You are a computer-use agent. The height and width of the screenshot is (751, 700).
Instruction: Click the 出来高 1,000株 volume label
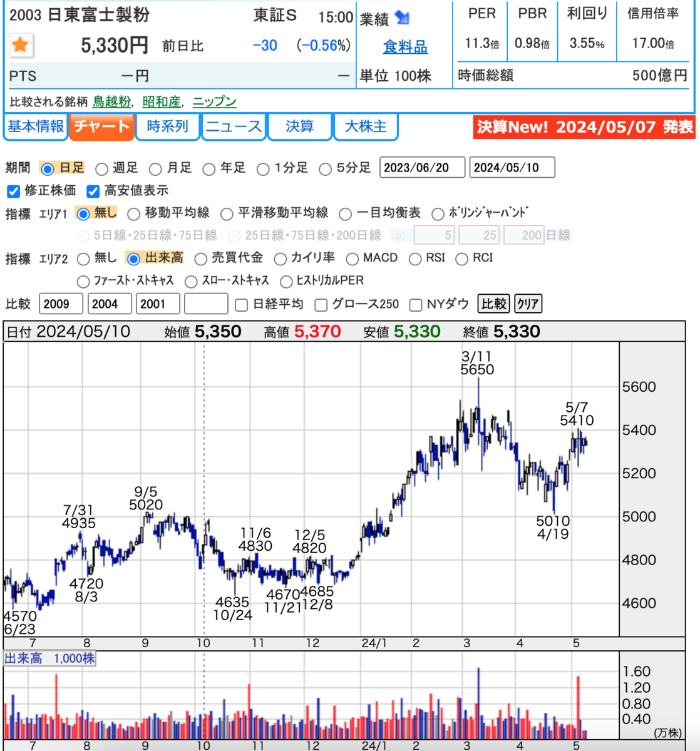49,658
